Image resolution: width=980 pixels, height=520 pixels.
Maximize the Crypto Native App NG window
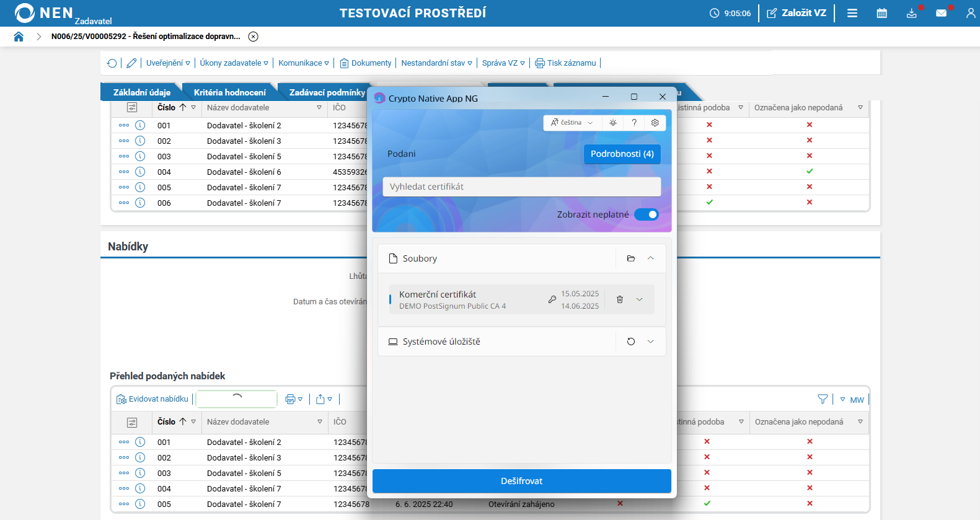(634, 97)
